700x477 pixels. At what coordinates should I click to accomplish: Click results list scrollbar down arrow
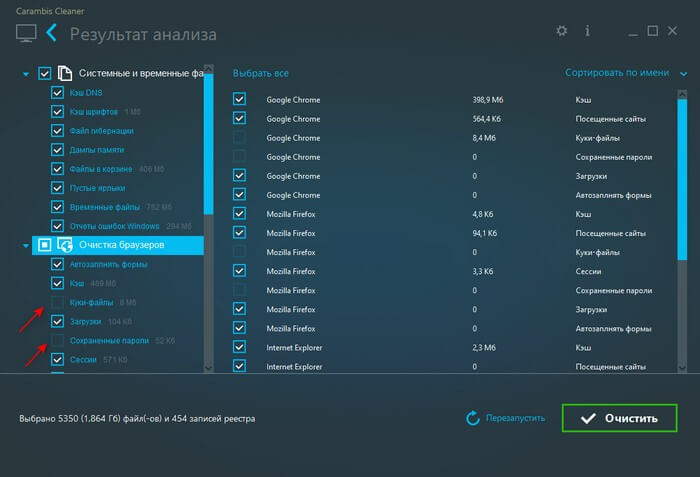tap(682, 368)
